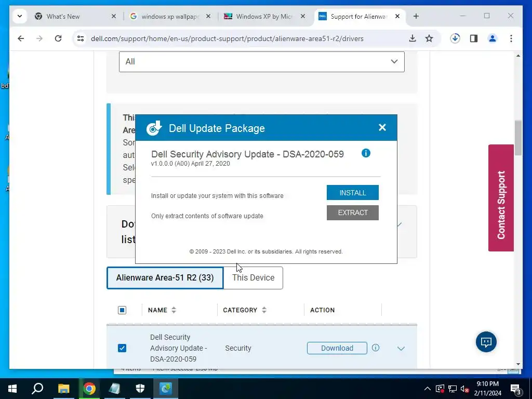Viewport: 532px width, 399px height.
Task: Open the Chrome downloads icon
Action: (455, 38)
